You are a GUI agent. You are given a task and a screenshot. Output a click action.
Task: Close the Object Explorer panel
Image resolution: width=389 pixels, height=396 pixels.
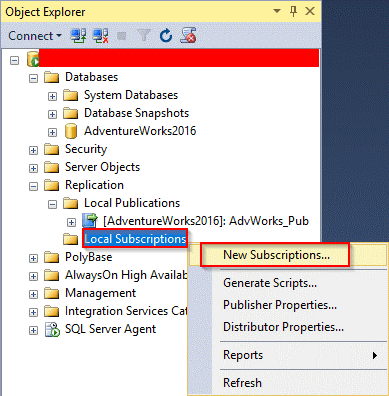coord(310,11)
